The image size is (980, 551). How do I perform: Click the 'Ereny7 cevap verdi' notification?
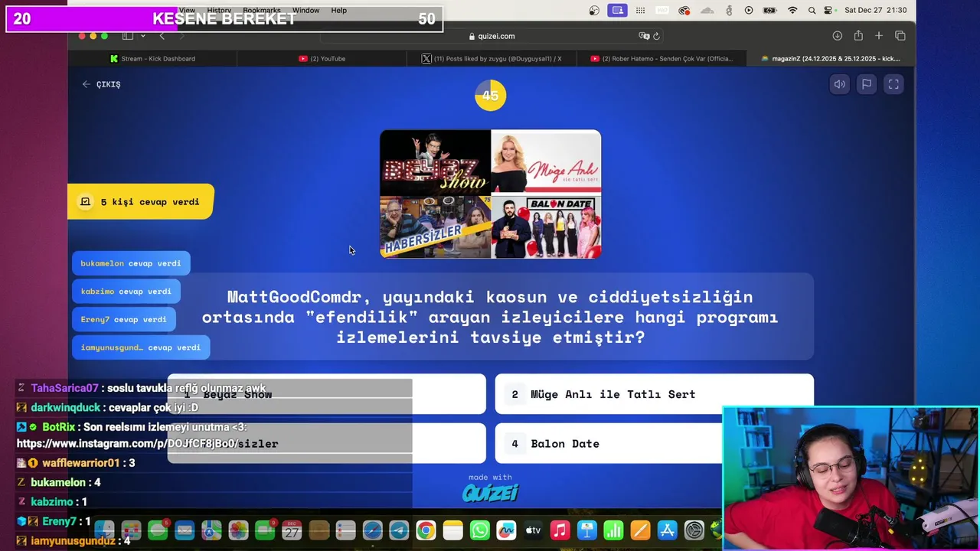point(124,319)
